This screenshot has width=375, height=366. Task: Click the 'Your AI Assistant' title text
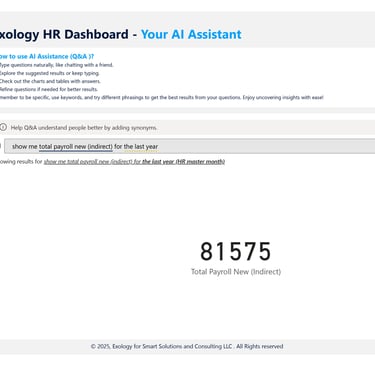[191, 34]
